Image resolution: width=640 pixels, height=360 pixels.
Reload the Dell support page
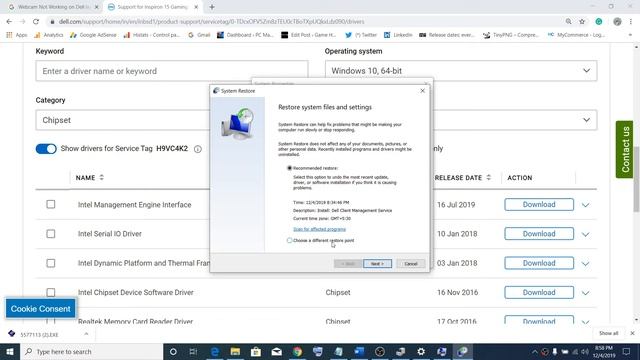tap(36, 22)
